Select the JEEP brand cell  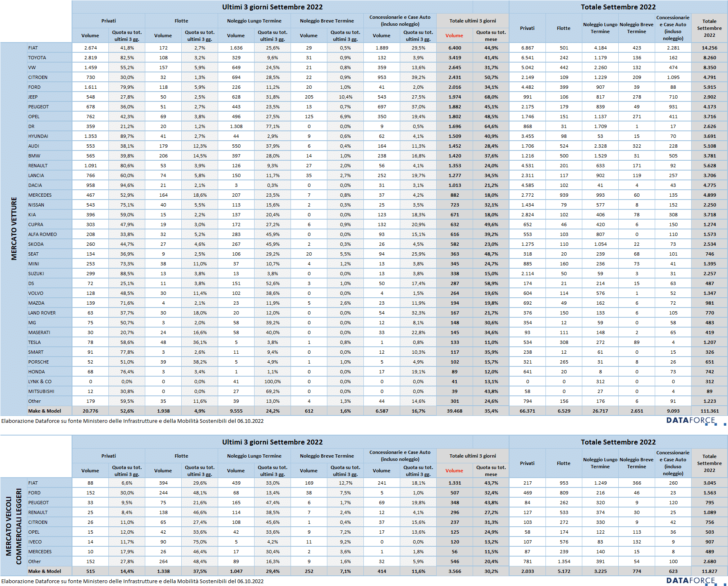(x=50, y=97)
